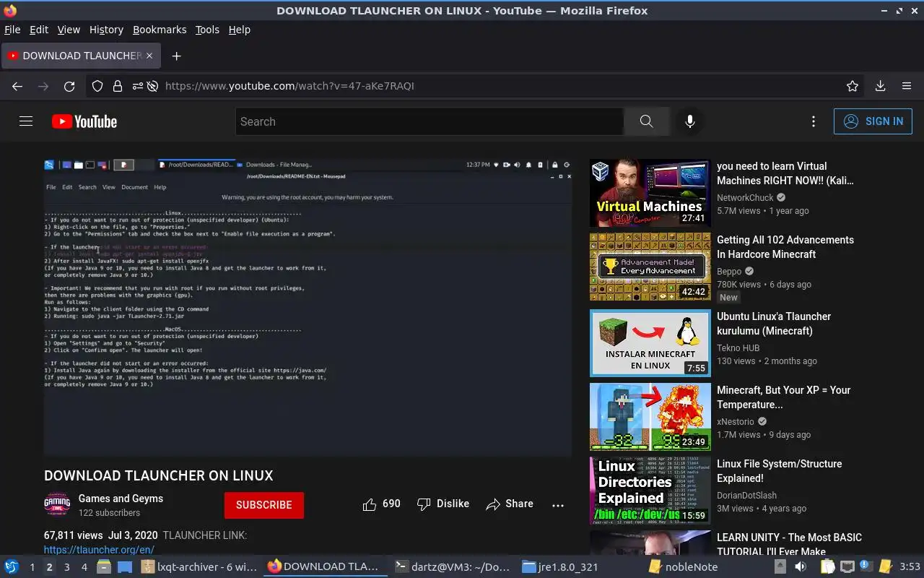Reload the current page
924x578 pixels.
click(x=69, y=86)
